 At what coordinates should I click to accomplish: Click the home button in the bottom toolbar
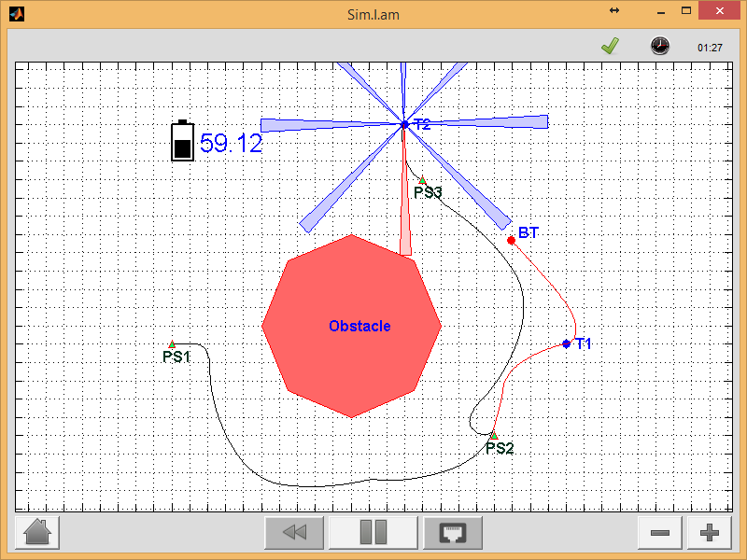point(37,532)
